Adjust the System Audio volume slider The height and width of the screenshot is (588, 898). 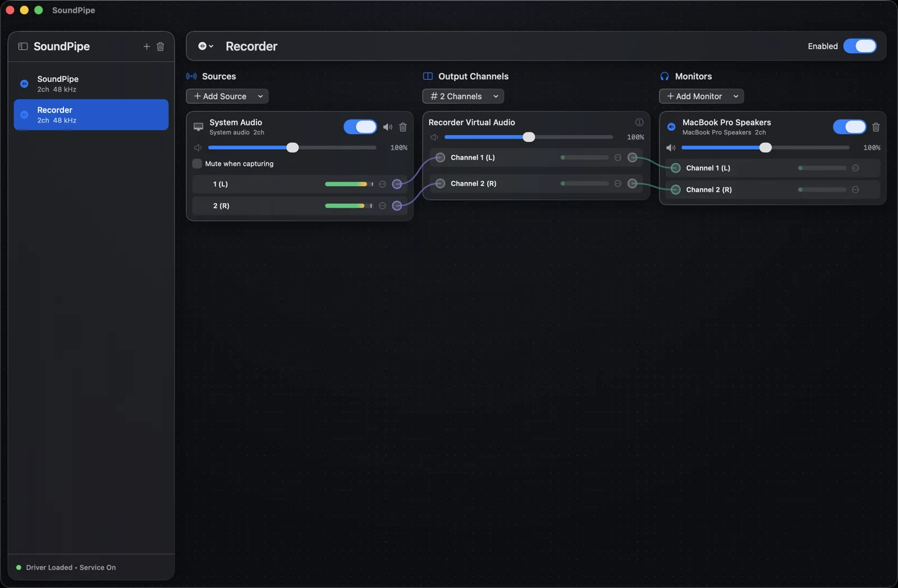(292, 148)
